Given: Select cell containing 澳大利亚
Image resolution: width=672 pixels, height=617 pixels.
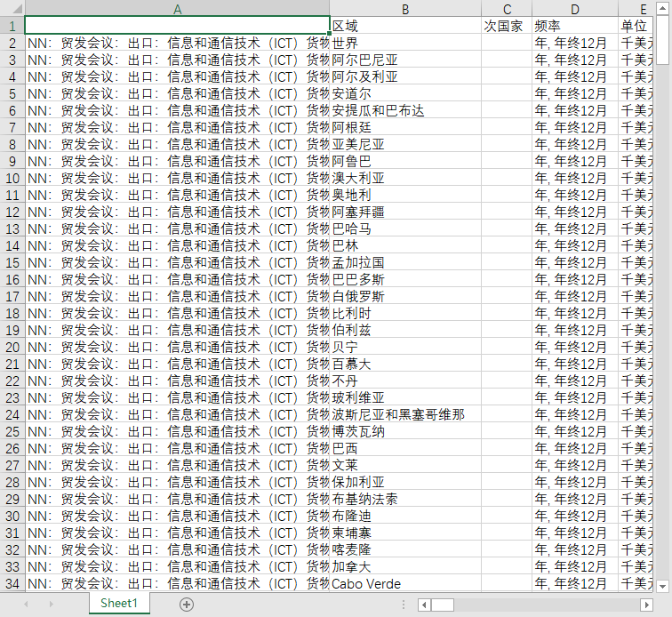Looking at the screenshot, I should coord(405,178).
